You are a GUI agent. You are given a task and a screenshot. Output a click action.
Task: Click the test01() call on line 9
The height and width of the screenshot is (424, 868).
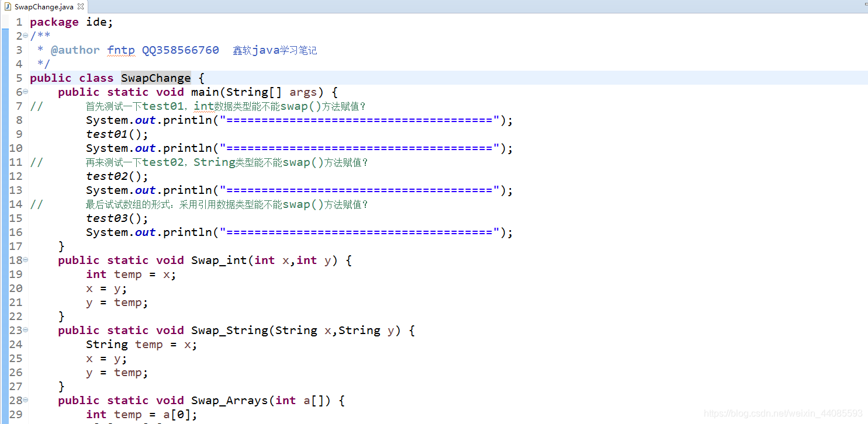(117, 134)
